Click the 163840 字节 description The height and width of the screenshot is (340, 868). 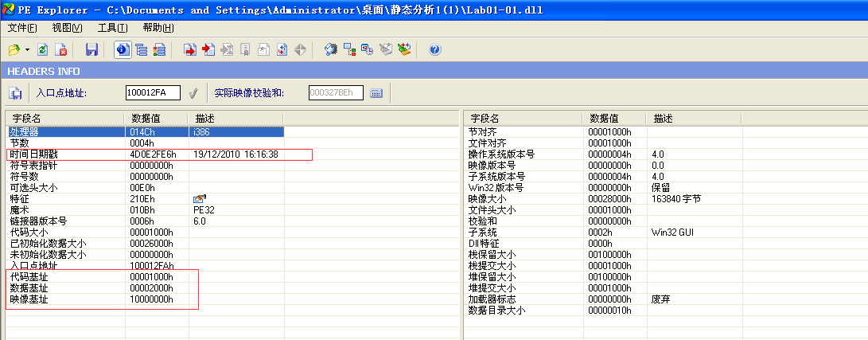[676, 199]
